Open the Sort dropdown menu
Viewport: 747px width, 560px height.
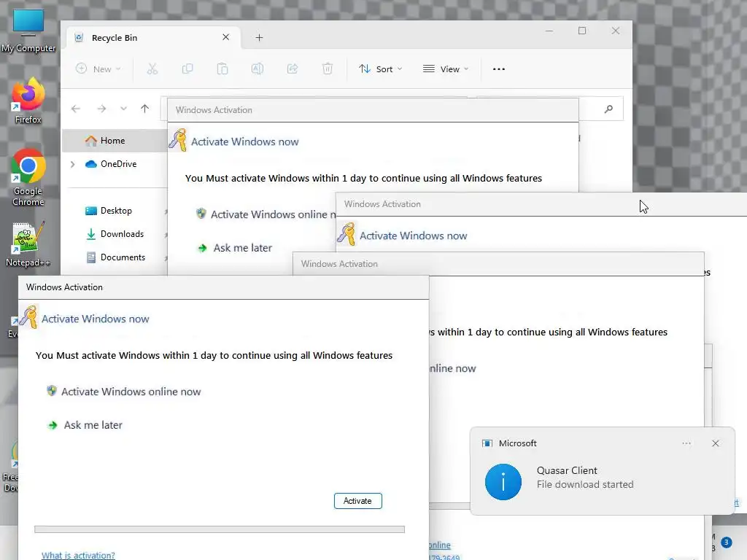380,69
